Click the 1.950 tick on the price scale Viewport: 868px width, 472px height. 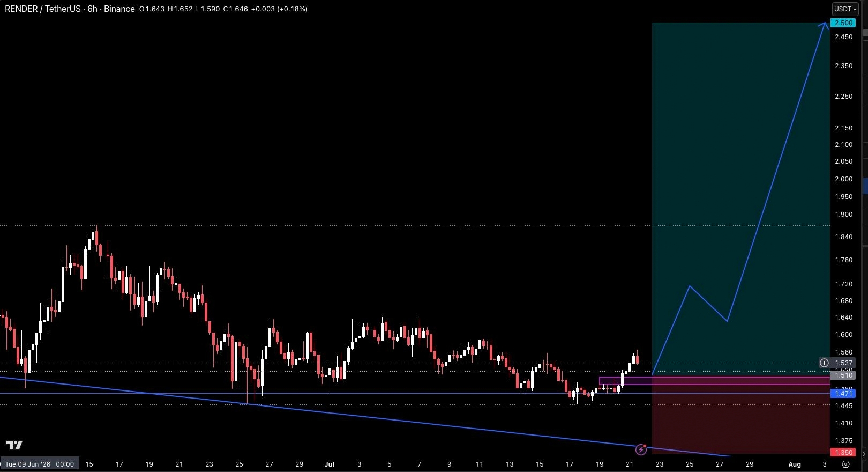[843, 197]
